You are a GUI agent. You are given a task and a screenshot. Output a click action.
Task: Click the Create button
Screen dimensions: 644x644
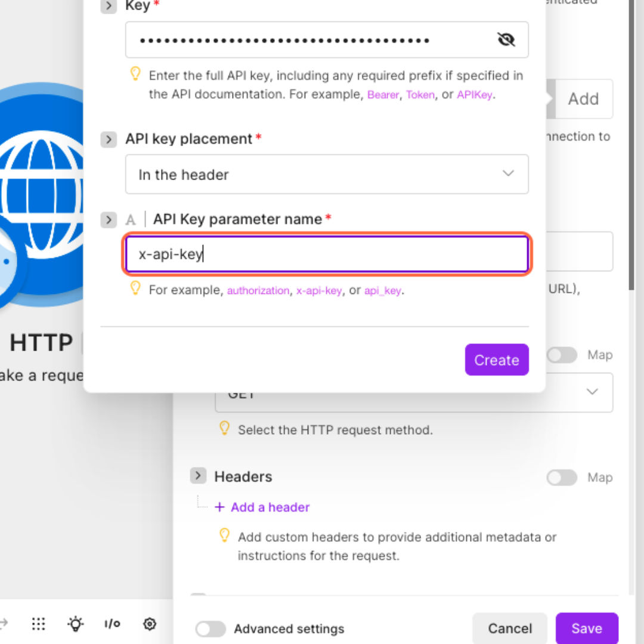[x=497, y=360]
